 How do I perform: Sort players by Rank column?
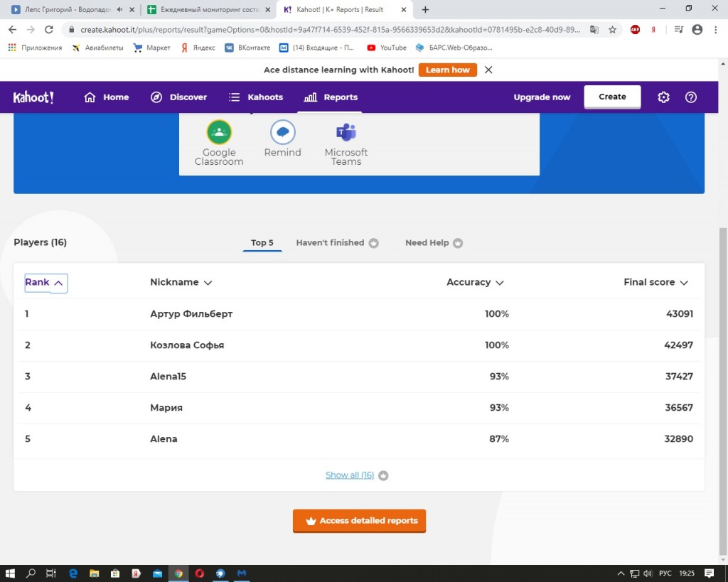[45, 282]
